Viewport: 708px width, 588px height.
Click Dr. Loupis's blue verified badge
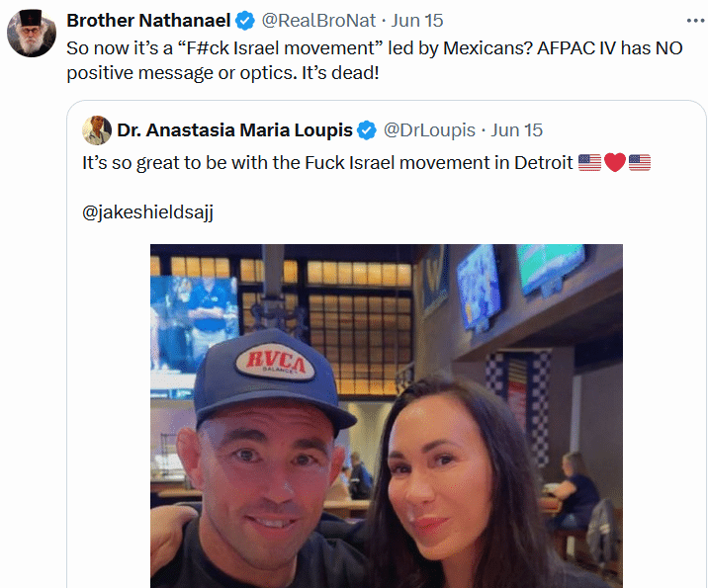[x=367, y=130]
